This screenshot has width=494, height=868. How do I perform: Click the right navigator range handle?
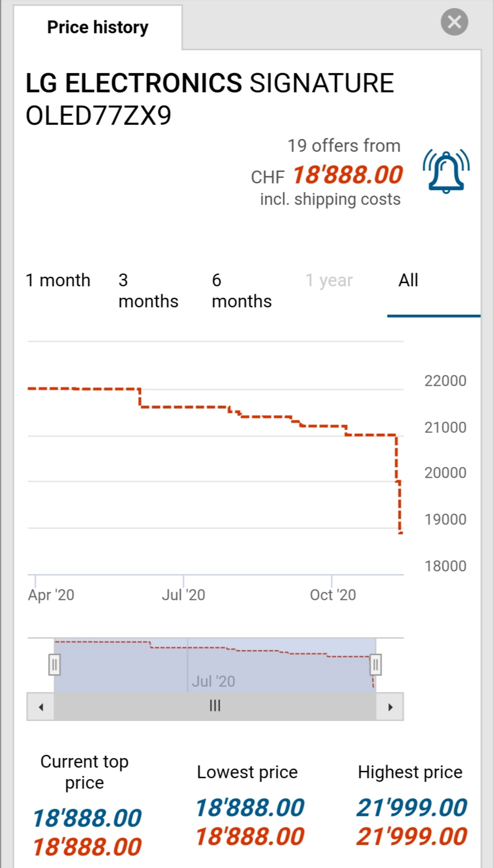(x=376, y=664)
